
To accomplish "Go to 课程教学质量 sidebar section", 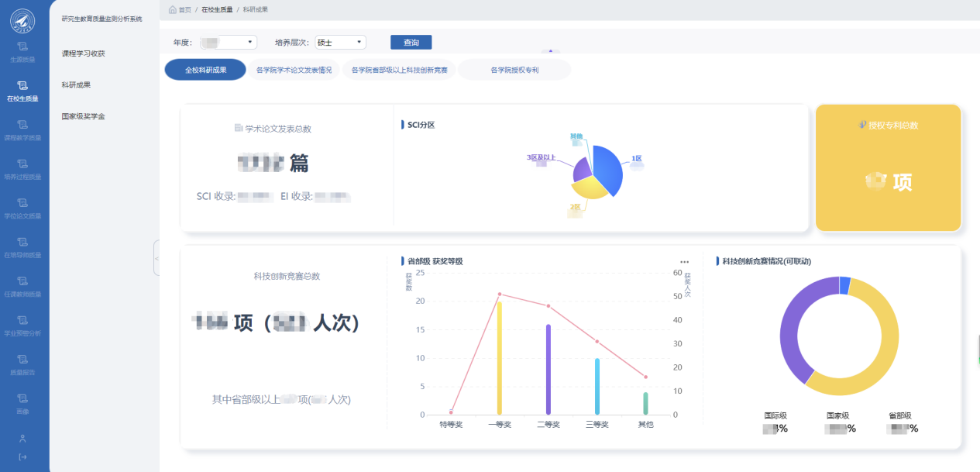I will coord(22,129).
